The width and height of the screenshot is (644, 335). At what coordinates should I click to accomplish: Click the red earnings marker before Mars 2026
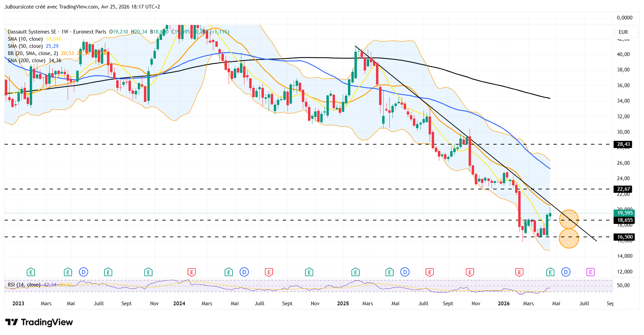[x=519, y=272]
